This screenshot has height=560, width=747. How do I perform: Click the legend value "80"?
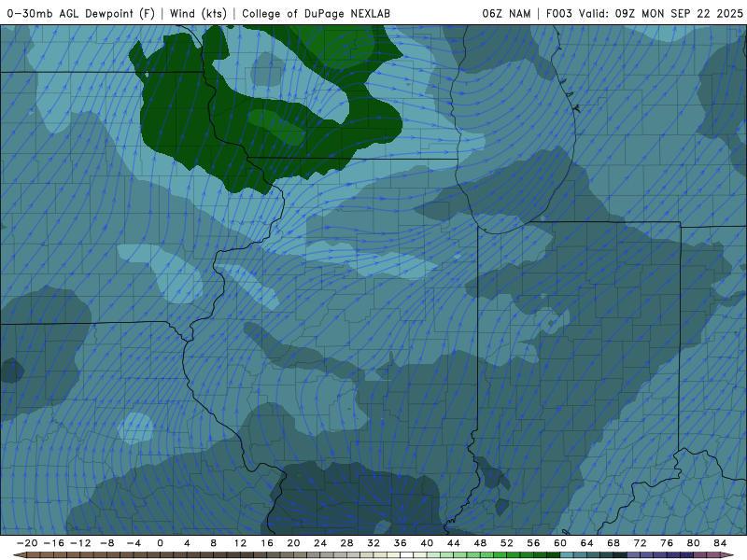click(694, 543)
